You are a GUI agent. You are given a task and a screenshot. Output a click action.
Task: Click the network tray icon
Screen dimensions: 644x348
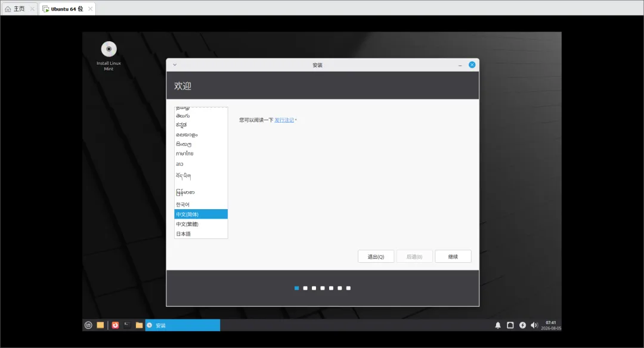[x=510, y=325]
